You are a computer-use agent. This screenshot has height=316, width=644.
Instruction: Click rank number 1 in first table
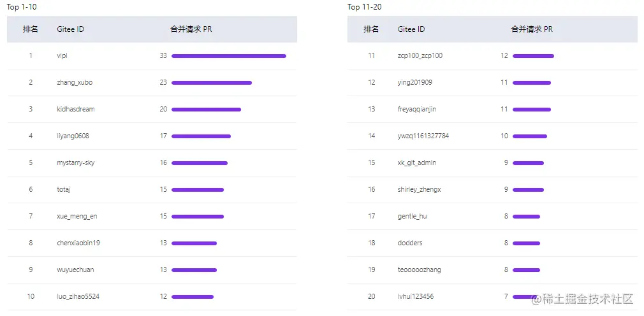coord(31,55)
